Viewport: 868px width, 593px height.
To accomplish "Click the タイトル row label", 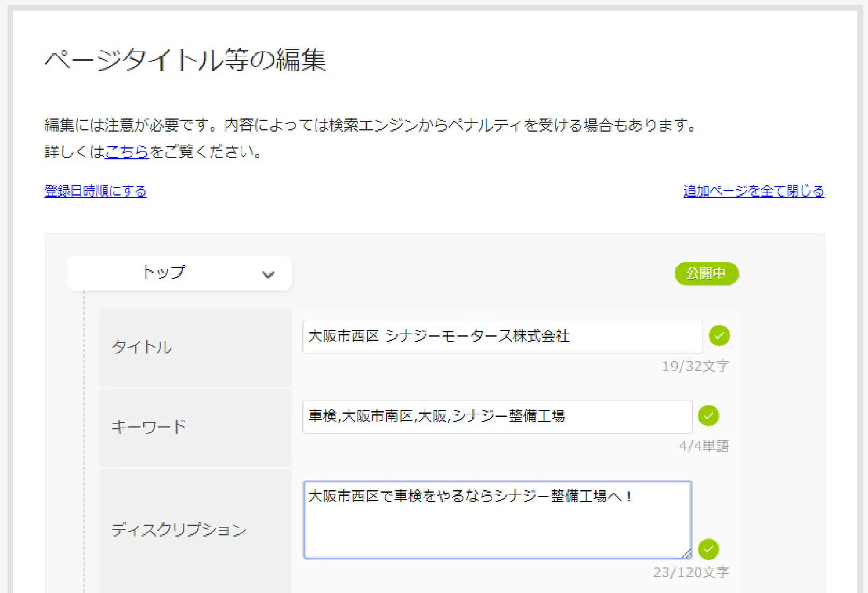I will pos(142,347).
